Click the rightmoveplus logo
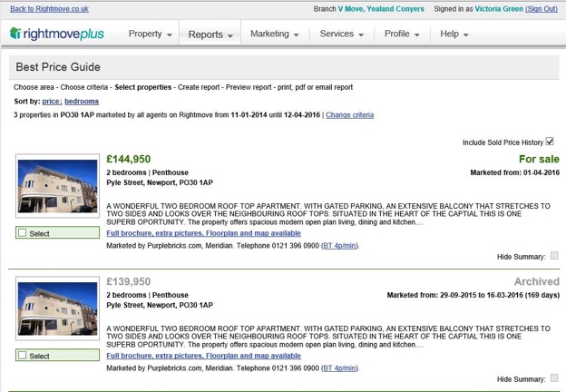The height and width of the screenshot is (392, 566). 60,34
